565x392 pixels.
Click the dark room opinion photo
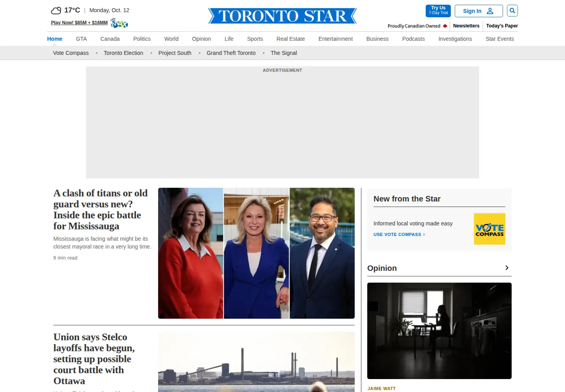coord(439,331)
